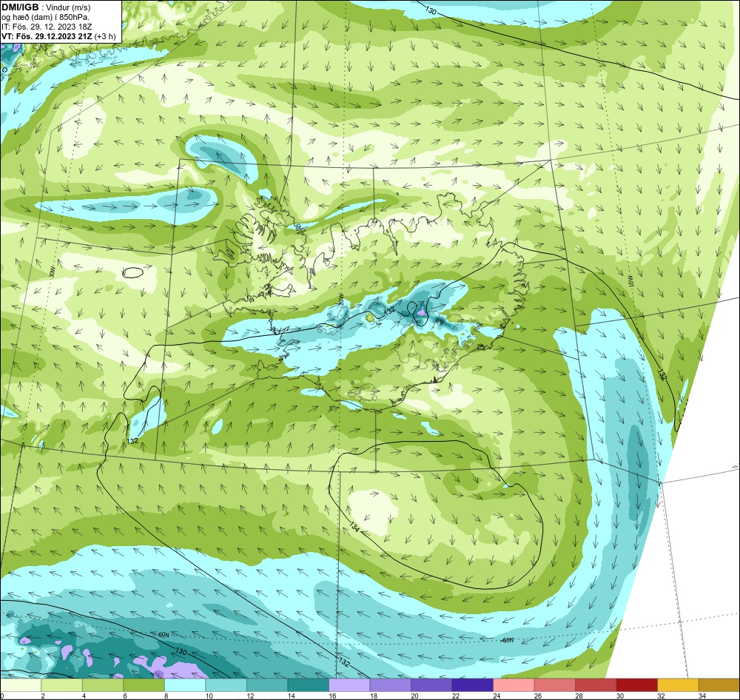Viewport: 740px width, 700px height.
Task: Click the "og hæð (dam) í 850hPa." line
Action: pyautogui.click(x=45, y=18)
